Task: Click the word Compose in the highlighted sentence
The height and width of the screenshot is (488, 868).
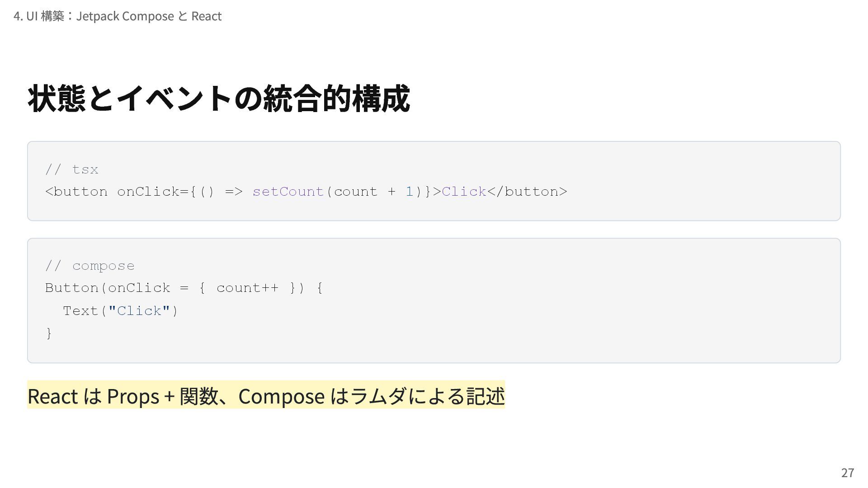Action: click(x=281, y=396)
